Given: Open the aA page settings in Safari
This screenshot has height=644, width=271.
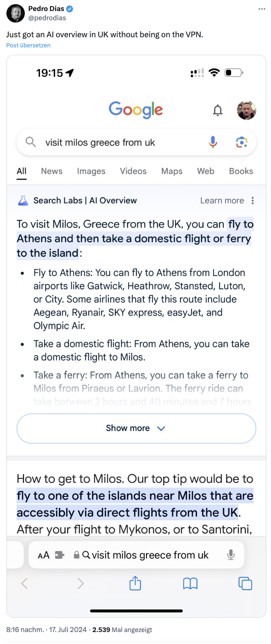Looking at the screenshot, I should tap(44, 555).
